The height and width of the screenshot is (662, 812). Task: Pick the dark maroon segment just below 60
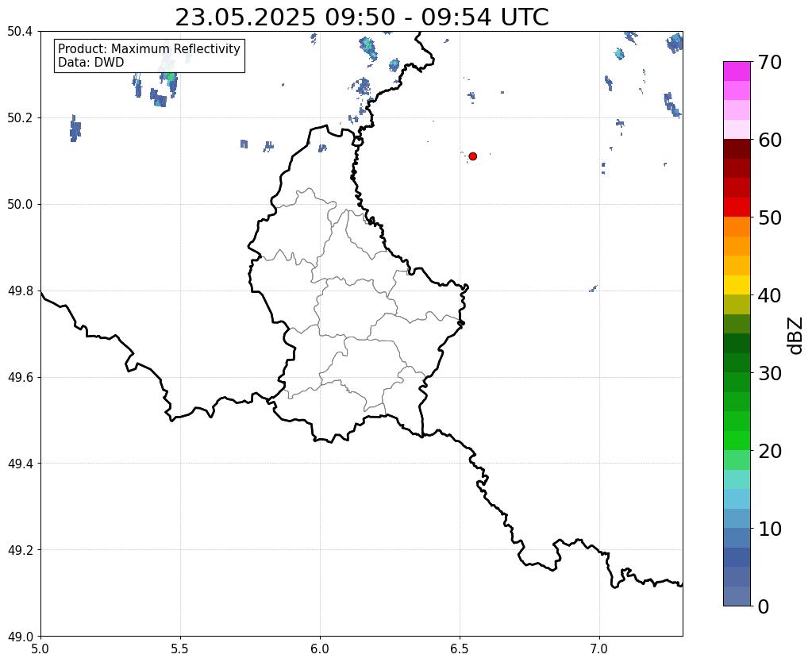click(x=737, y=149)
